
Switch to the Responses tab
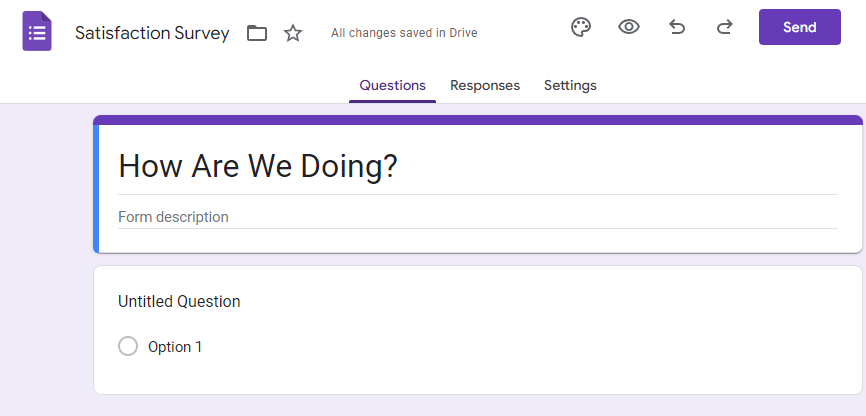(485, 85)
